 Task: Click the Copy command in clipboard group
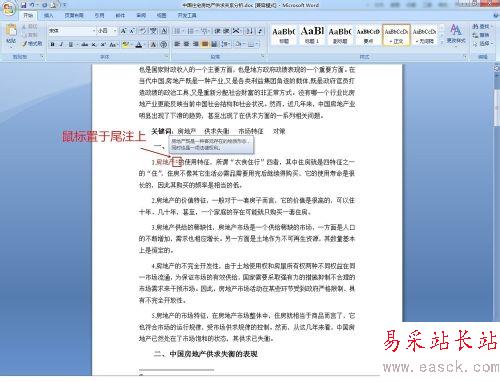coord(30,35)
